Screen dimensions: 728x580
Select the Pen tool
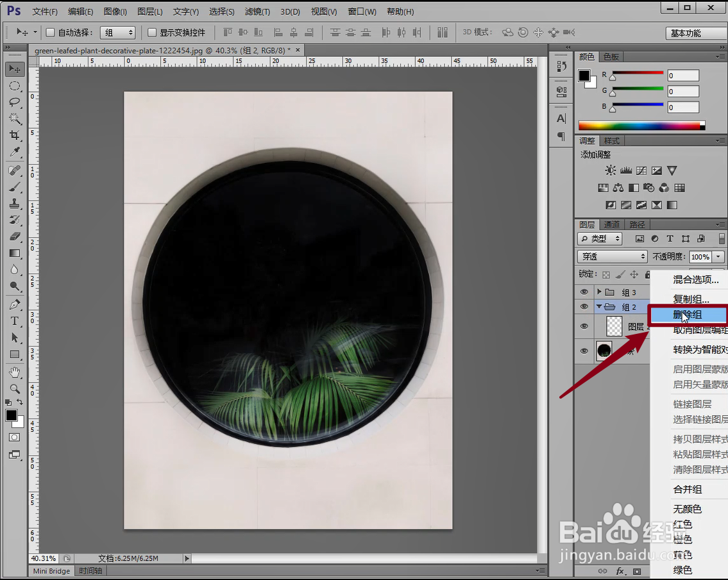[x=14, y=305]
